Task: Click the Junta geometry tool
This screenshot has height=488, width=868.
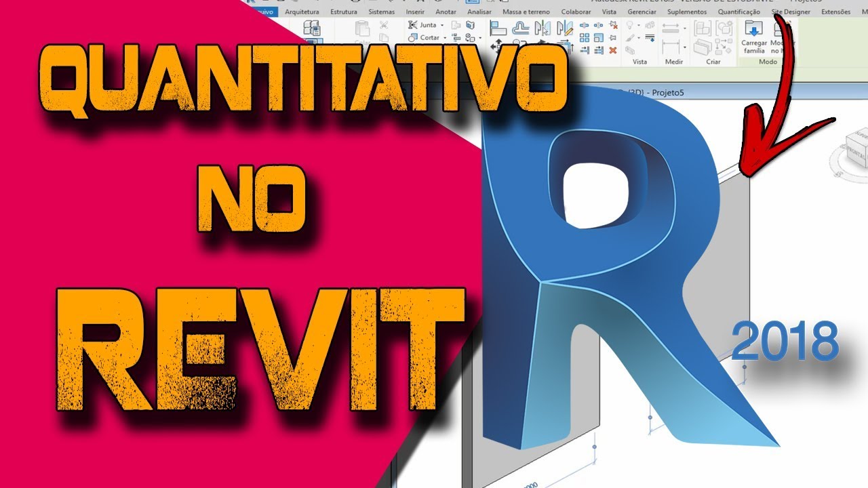Action: click(423, 25)
